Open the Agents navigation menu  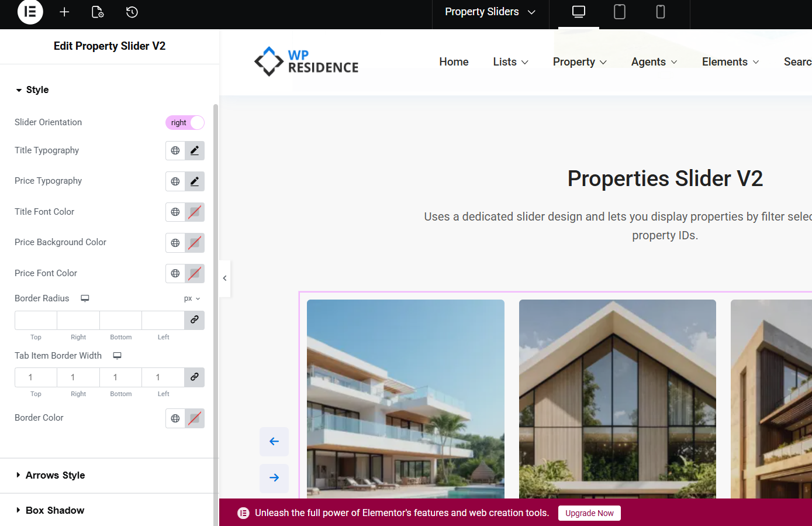click(x=654, y=62)
